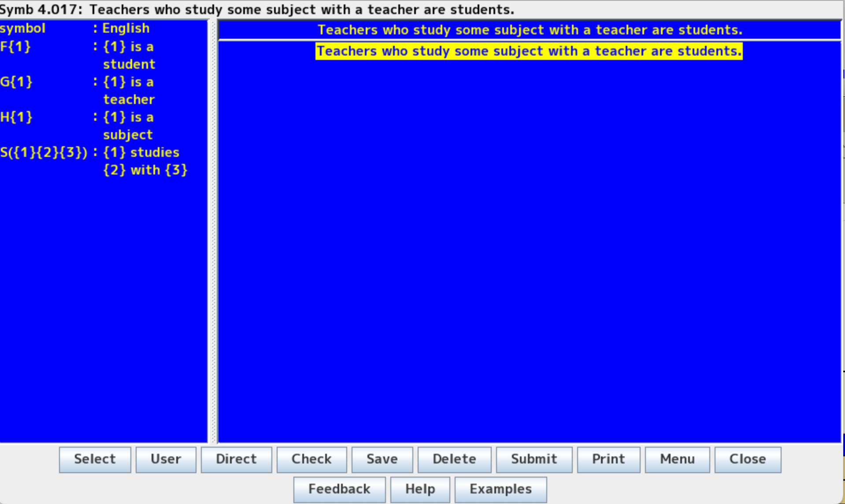This screenshot has height=504, width=845.
Task: Print the current exercise
Action: [x=608, y=459]
